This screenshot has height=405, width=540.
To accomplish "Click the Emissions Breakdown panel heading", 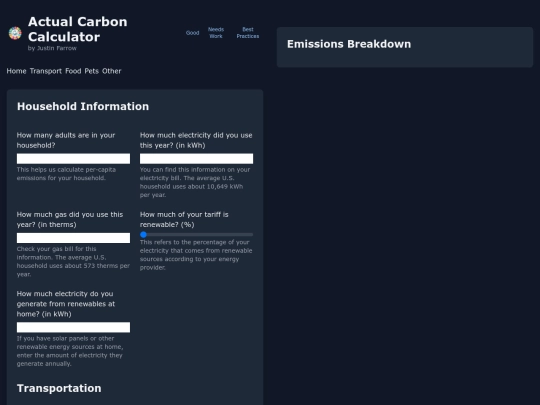I will point(349,44).
